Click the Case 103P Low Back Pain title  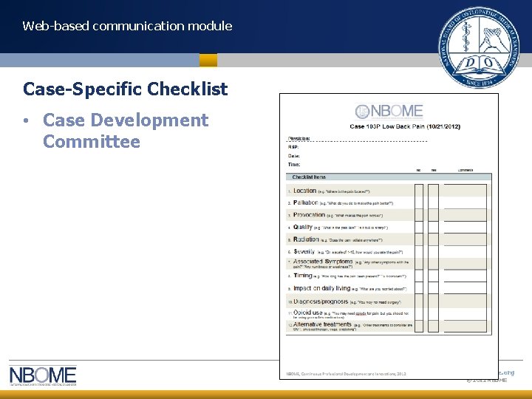(x=405, y=126)
